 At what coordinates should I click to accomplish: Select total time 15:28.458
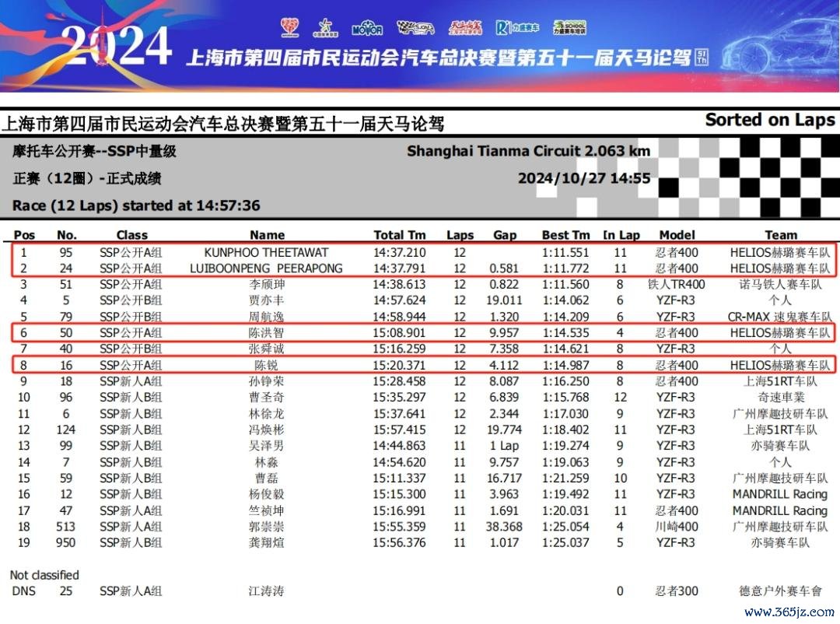pos(399,381)
